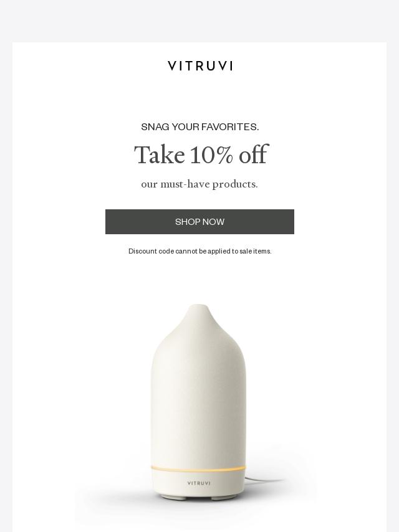Click the "Take 10% off" headline

[x=201, y=154]
